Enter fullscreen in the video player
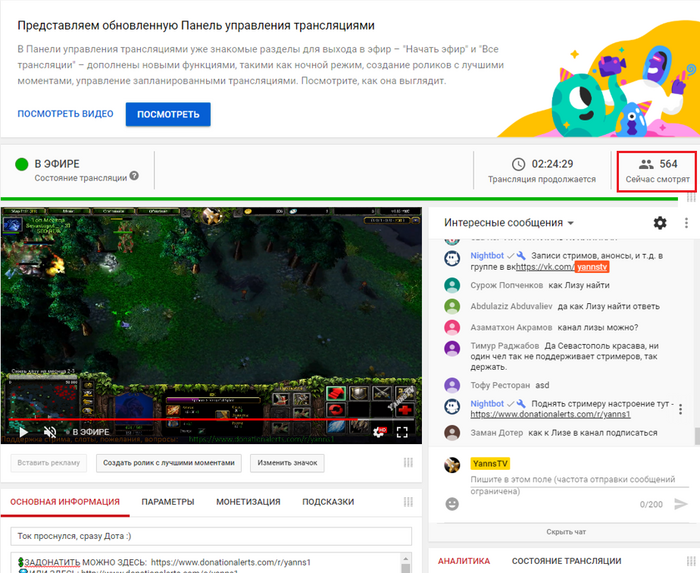This screenshot has height=573, width=700. 402,432
